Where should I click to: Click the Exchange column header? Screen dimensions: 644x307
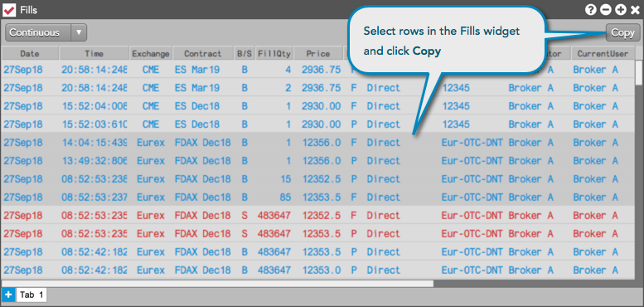coord(151,53)
